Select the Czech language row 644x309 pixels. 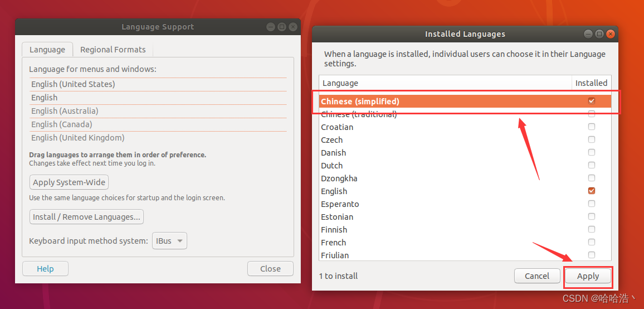[x=465, y=139]
